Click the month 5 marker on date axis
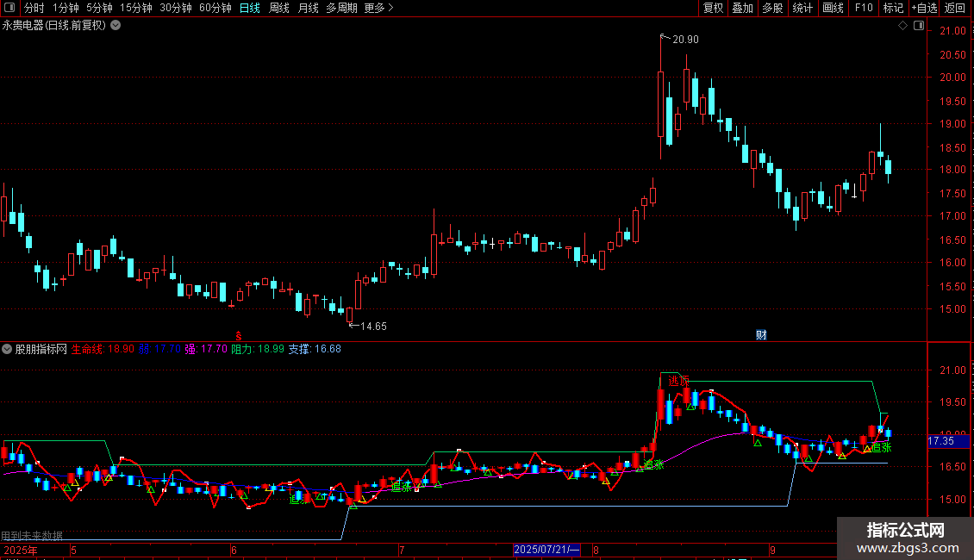Screen dimensions: 974x560 [x=74, y=550]
